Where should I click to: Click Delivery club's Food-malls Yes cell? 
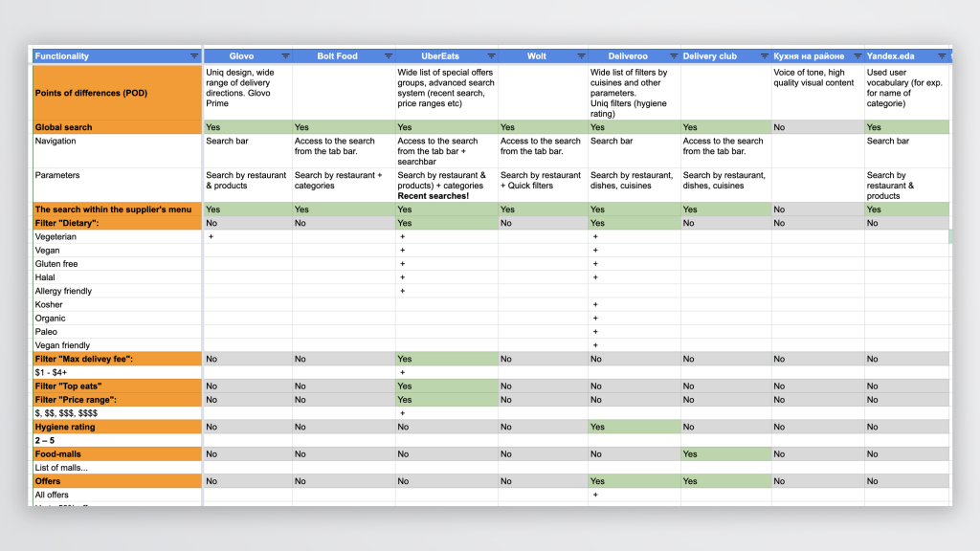coord(725,454)
